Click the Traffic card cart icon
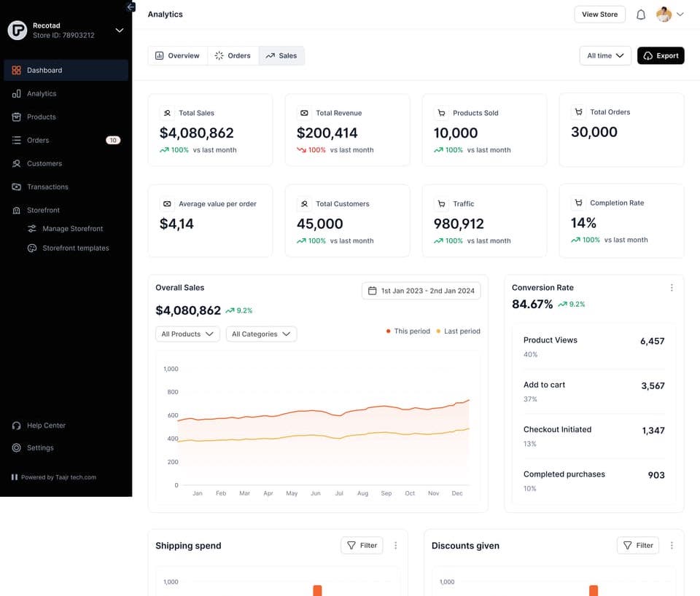Image resolution: width=700 pixels, height=596 pixels. point(441,204)
